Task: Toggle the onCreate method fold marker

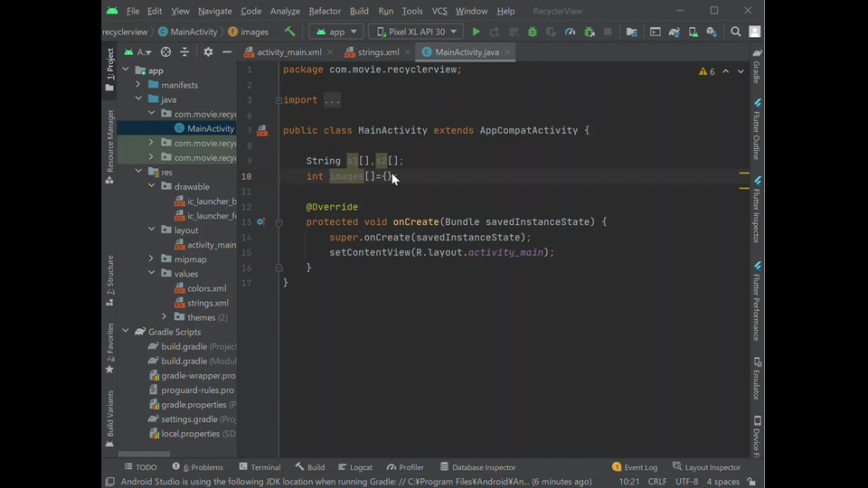Action: pyautogui.click(x=279, y=222)
